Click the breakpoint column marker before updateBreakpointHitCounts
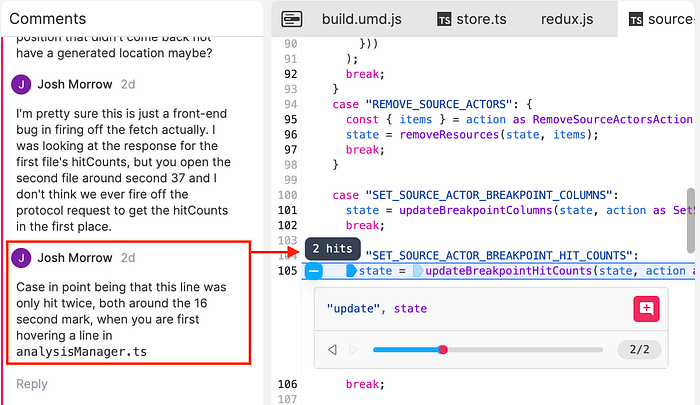700x405 pixels. click(418, 271)
